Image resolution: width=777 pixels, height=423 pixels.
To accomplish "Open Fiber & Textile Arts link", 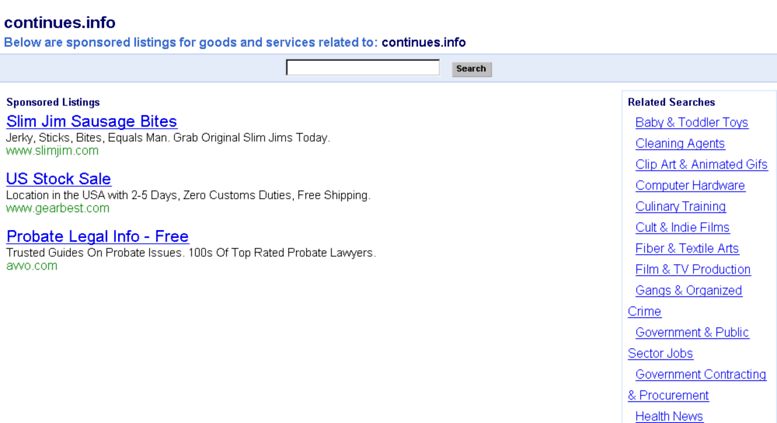I will (687, 248).
